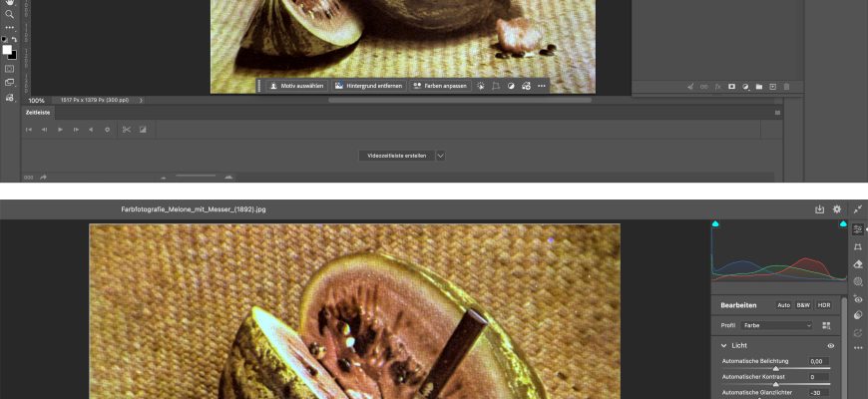Delete layer trash icon
The height and width of the screenshot is (399, 868).
coord(786,87)
